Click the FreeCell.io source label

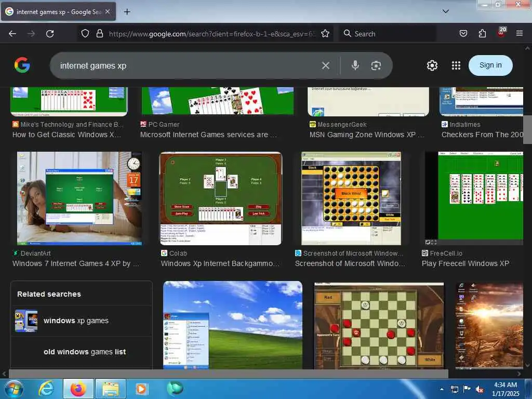tap(442, 253)
